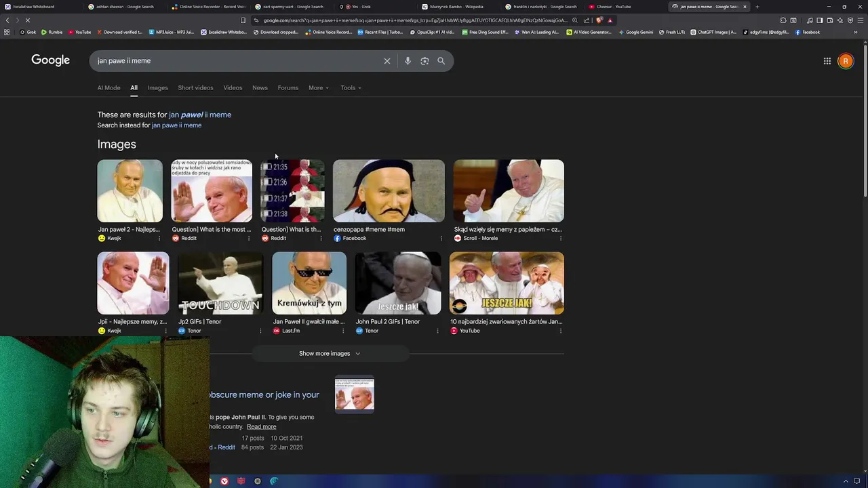Image resolution: width=868 pixels, height=488 pixels.
Task: Show hidden system tray icons
Action: (x=846, y=481)
